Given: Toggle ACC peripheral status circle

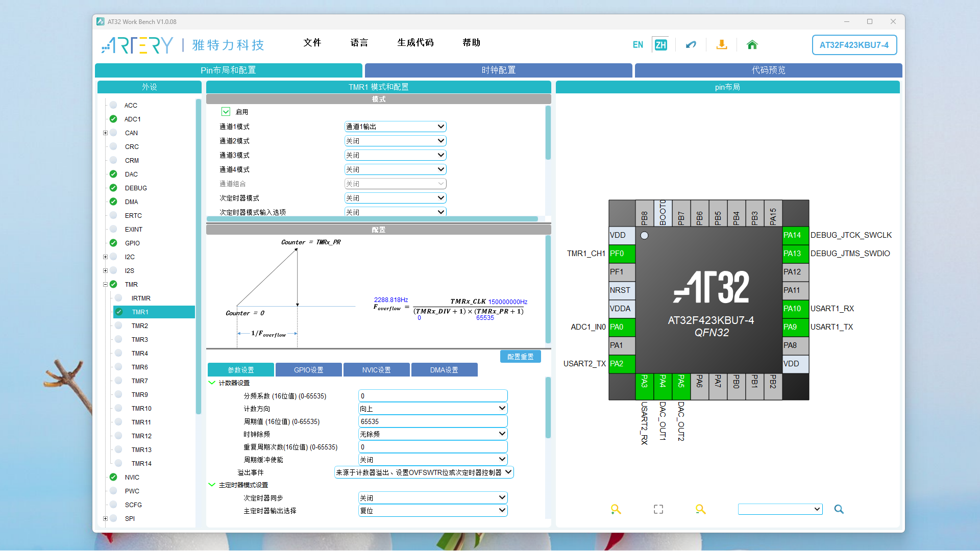Looking at the screenshot, I should tap(113, 105).
